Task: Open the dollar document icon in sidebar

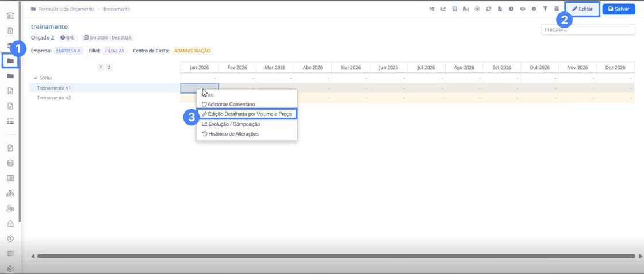Action: pyautogui.click(x=10, y=31)
